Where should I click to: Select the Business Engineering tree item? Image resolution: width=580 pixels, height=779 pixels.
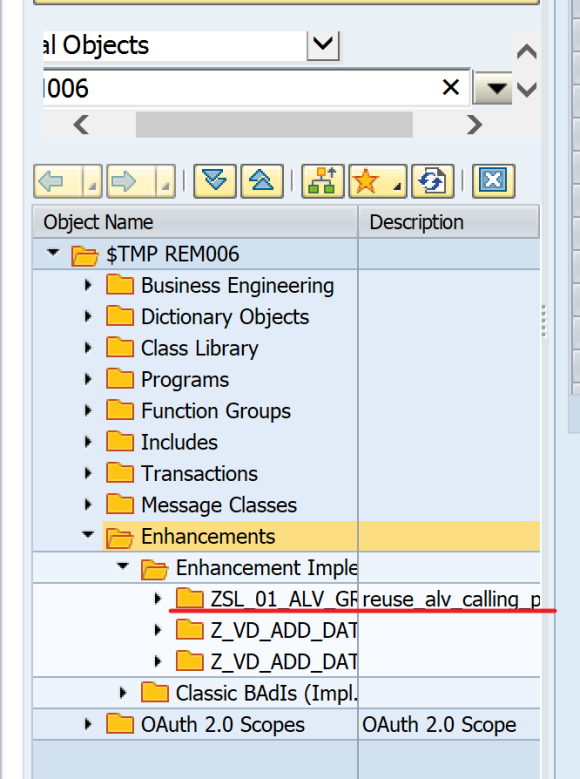tap(237, 286)
